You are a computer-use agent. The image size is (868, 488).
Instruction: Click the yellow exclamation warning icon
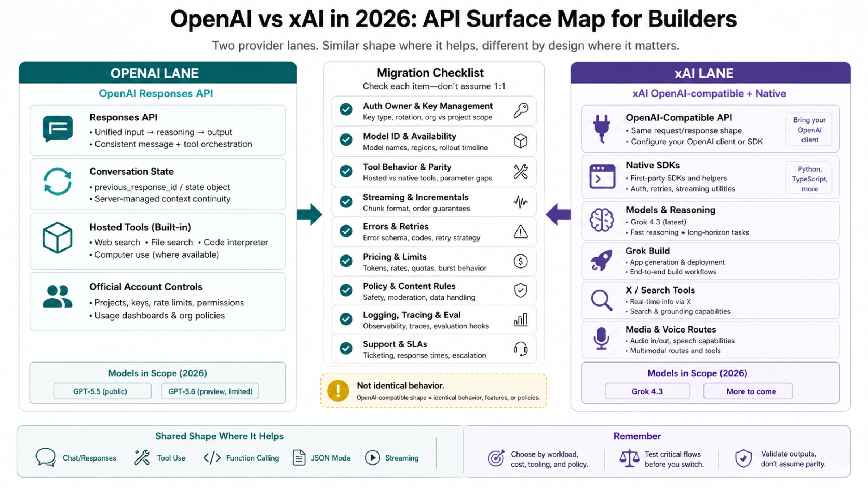338,390
